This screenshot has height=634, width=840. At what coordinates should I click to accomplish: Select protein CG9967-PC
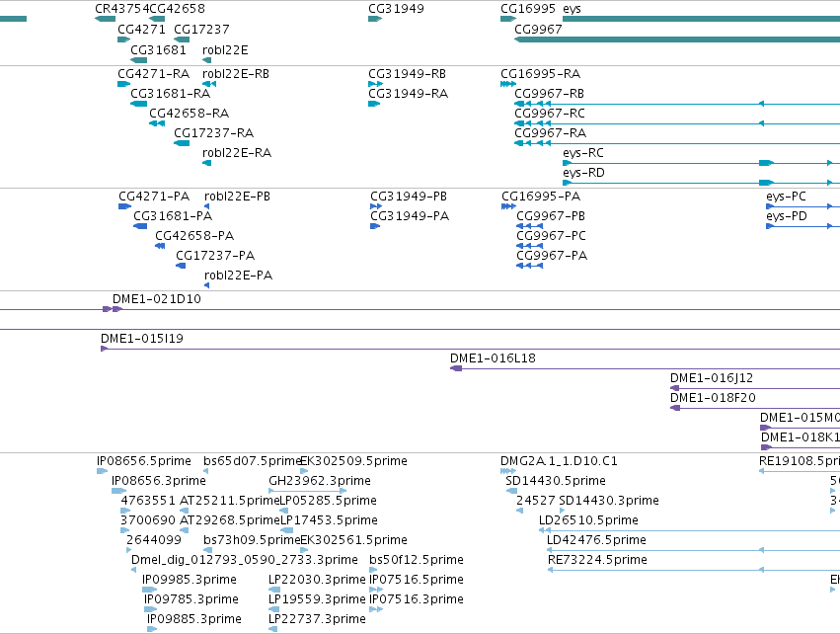551,236
